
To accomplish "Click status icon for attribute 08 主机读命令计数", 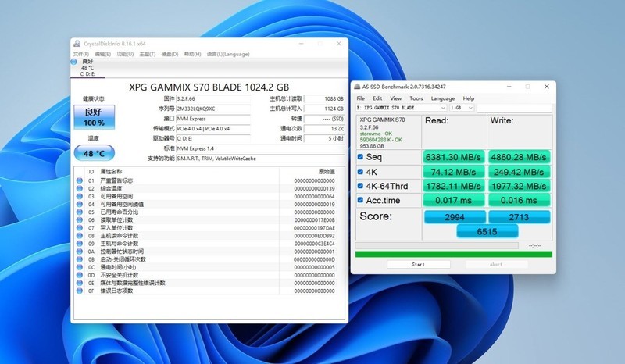I will click(x=80, y=236).
